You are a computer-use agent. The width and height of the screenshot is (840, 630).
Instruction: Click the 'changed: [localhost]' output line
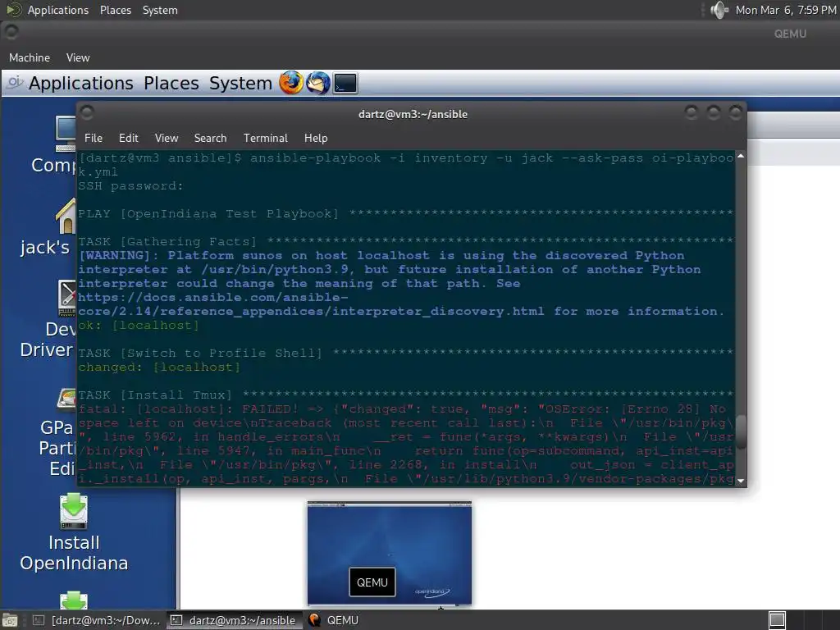(x=159, y=367)
